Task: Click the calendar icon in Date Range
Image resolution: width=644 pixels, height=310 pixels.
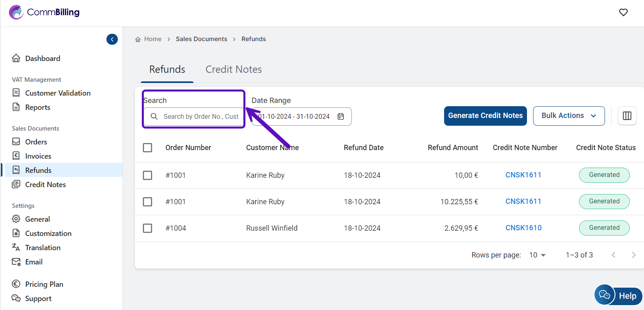Action: click(341, 117)
